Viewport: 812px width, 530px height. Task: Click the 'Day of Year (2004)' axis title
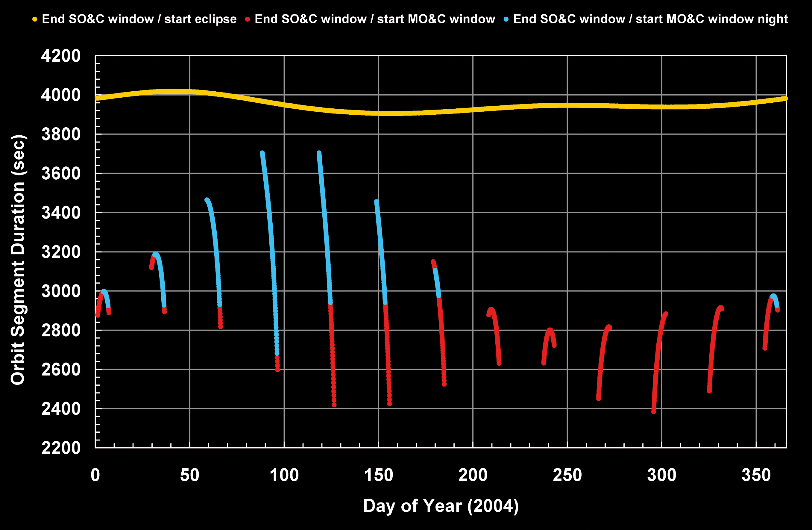(x=441, y=506)
